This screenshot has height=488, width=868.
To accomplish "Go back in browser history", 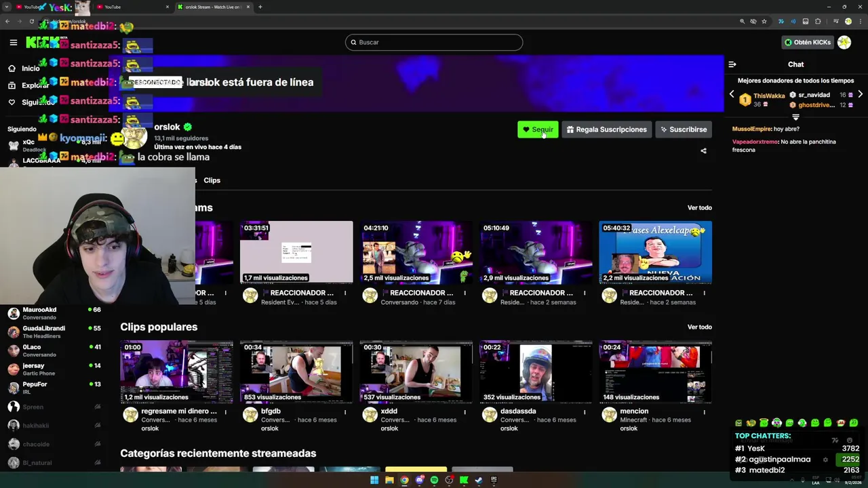I will [x=7, y=22].
